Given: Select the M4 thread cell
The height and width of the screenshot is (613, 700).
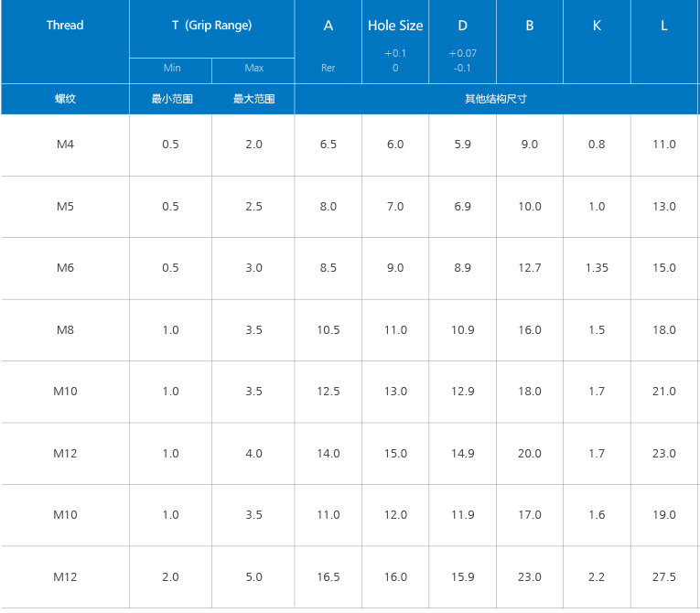Looking at the screenshot, I should tap(65, 145).
